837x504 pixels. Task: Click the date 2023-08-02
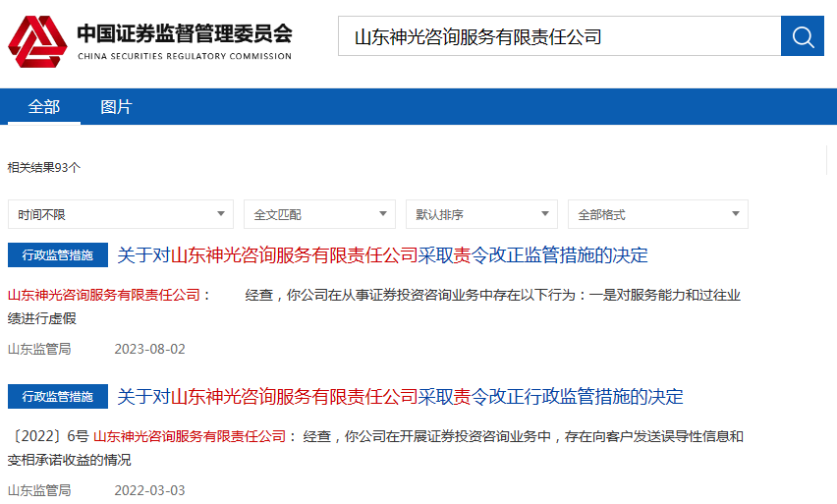(x=149, y=349)
